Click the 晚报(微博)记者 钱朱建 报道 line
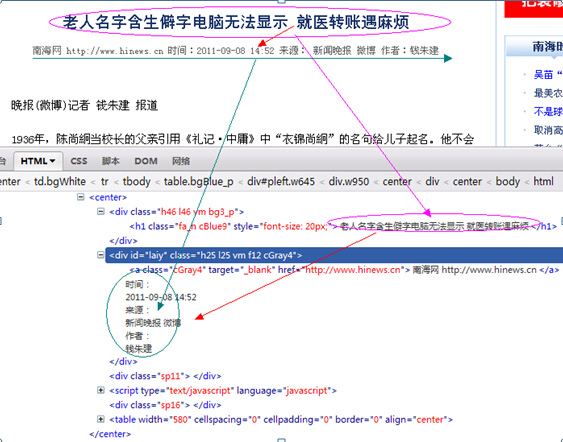 [84, 106]
